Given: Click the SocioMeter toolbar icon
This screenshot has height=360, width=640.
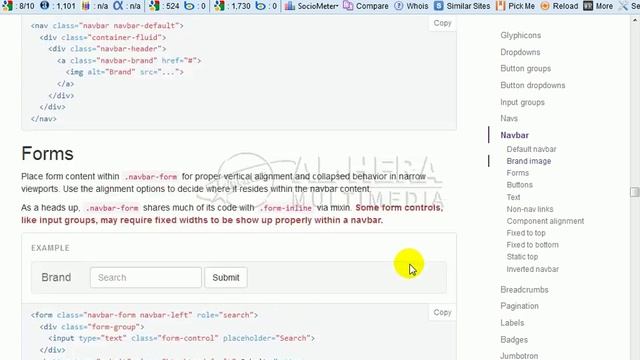Looking at the screenshot, I should [x=289, y=6].
